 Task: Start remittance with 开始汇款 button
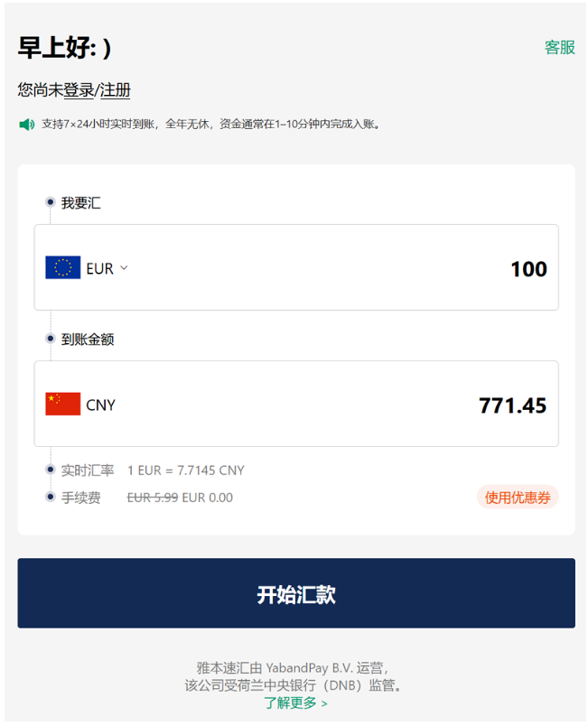(296, 593)
